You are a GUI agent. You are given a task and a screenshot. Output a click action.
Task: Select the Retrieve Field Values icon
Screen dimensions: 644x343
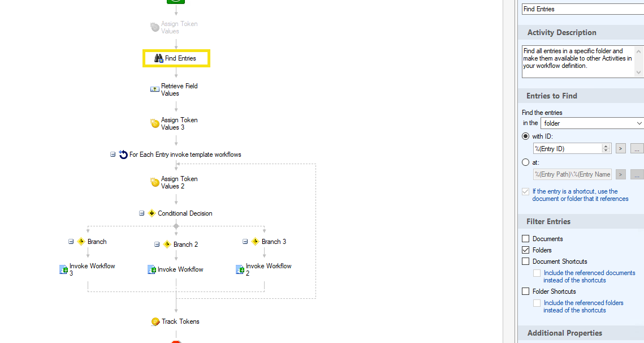(155, 89)
